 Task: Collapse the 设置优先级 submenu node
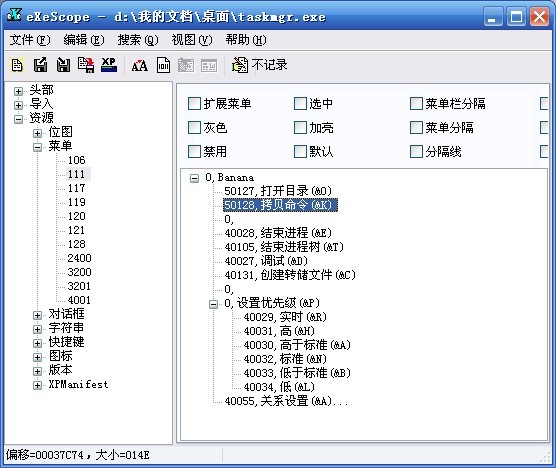point(213,304)
